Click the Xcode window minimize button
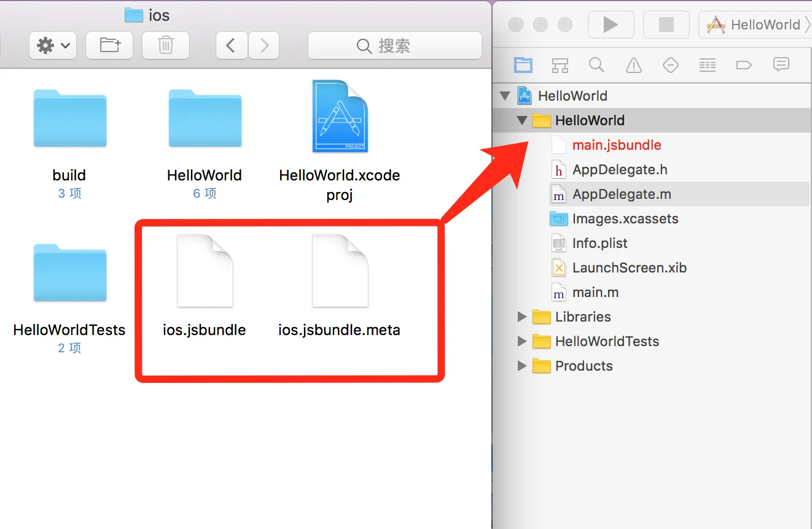 541,25
